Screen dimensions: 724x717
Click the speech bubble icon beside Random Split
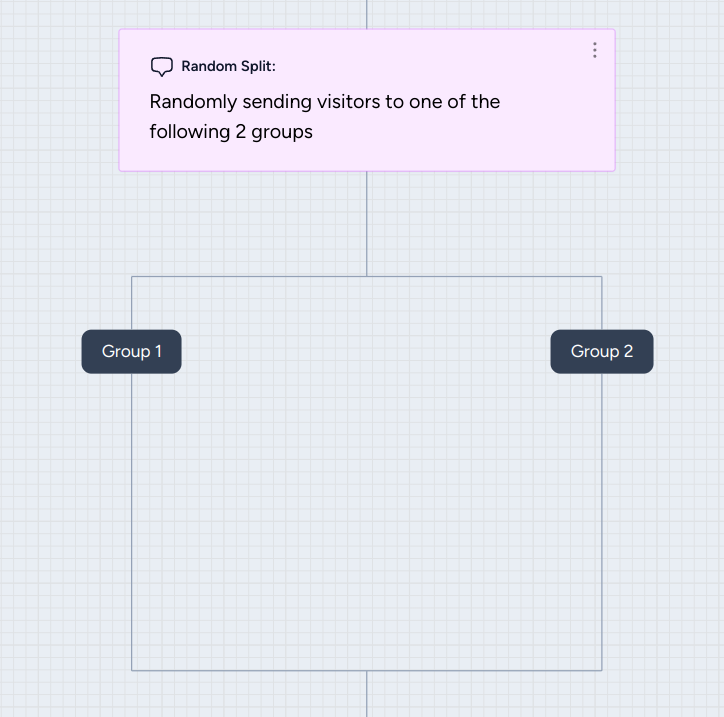tap(162, 66)
